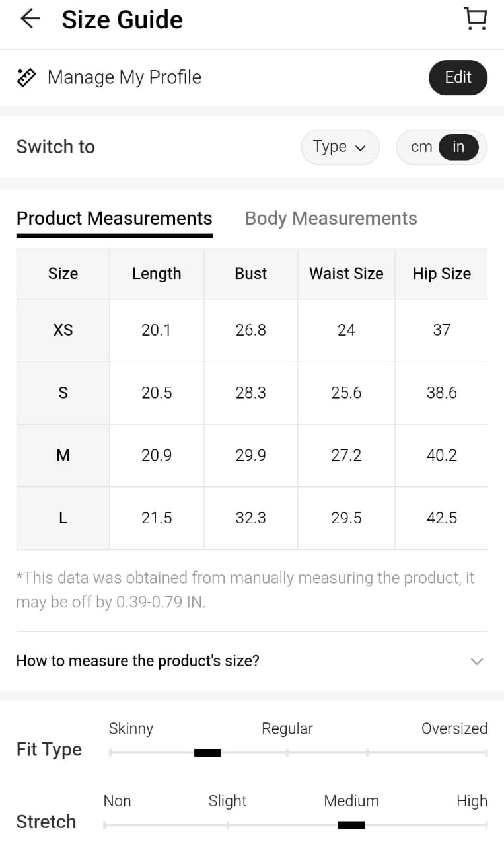Open the Type dropdown
The height and width of the screenshot is (846, 504).
click(x=340, y=147)
